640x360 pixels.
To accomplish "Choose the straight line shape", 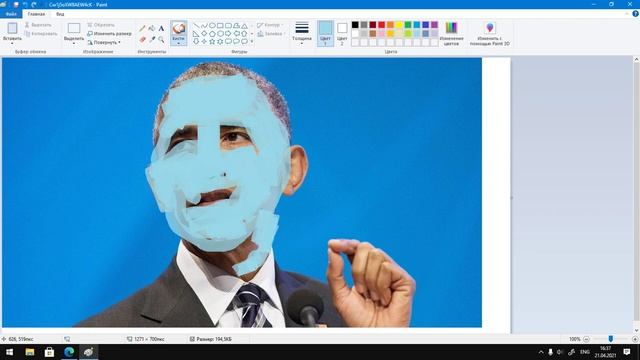I will (196, 26).
